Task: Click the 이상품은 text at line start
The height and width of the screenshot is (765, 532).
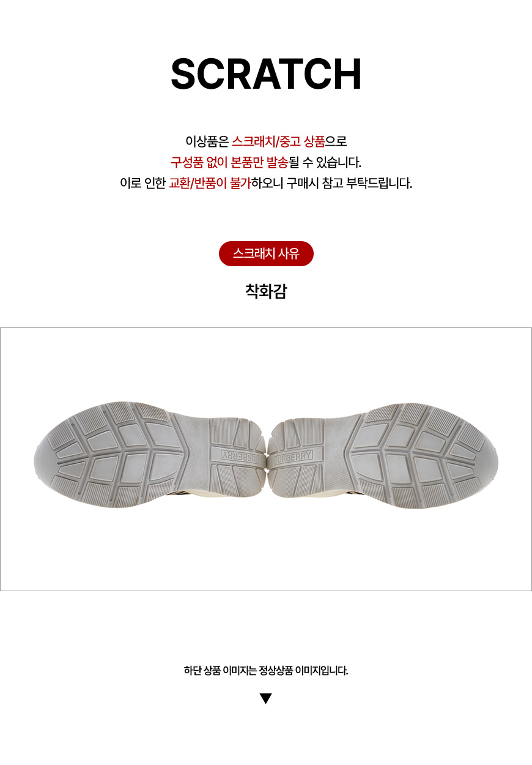Action: point(207,142)
